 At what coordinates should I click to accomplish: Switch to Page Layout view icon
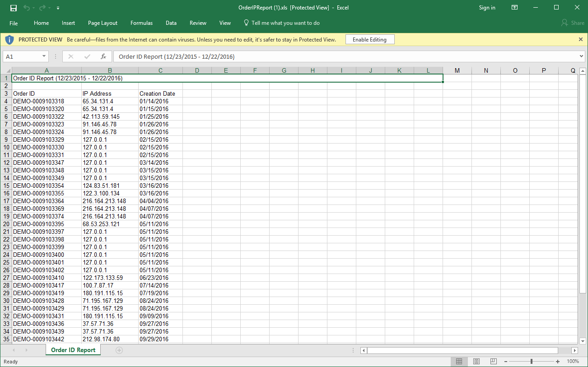(476, 362)
